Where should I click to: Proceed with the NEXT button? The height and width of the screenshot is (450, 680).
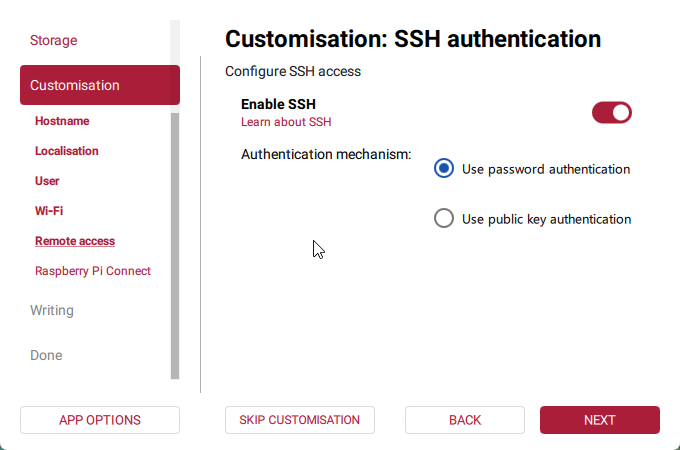[600, 420]
